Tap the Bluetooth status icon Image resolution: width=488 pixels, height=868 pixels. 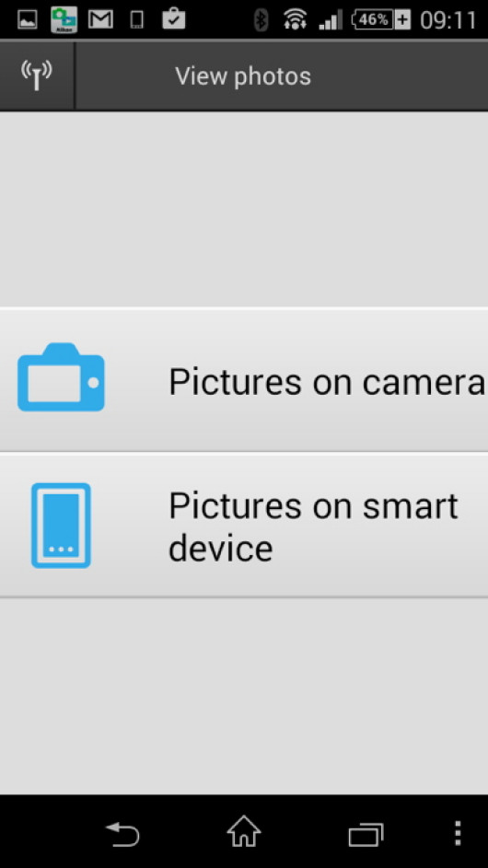pyautogui.click(x=261, y=20)
